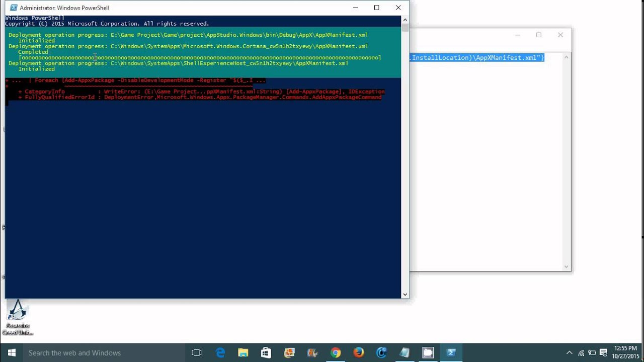
Task: Click PowerShell scrollbar up arrow
Action: [405, 19]
